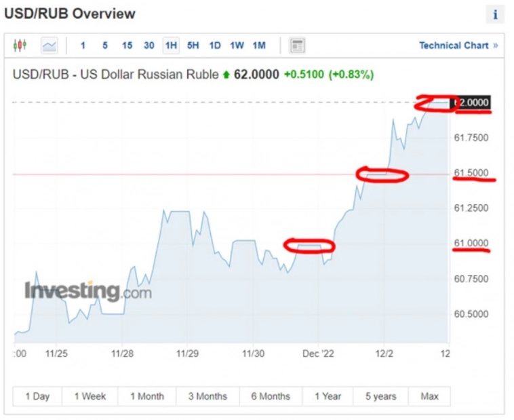Switch to the 5H interval
Screen dimensions: 514x420
[x=193, y=45]
